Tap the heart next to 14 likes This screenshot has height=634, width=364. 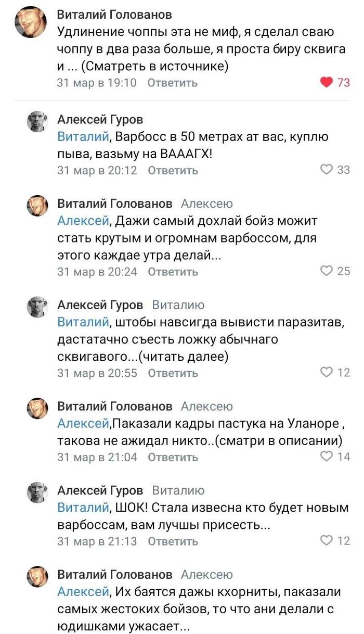[x=326, y=457]
